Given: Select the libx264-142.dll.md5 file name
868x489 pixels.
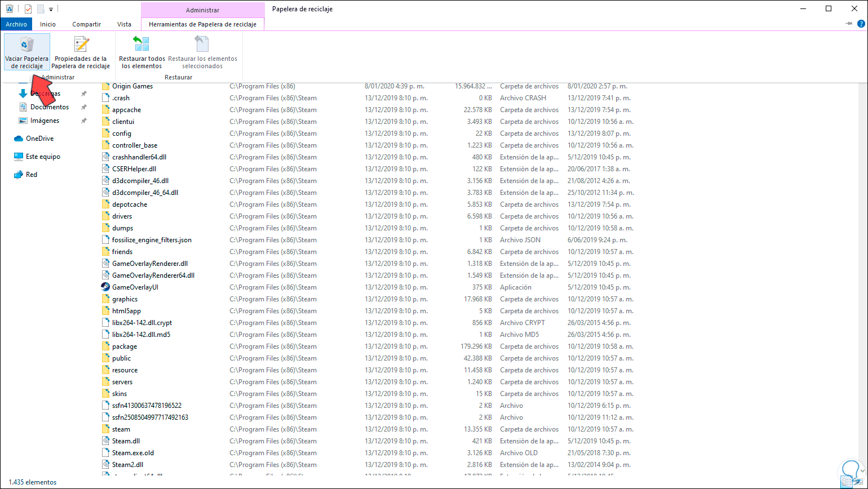Looking at the screenshot, I should pyautogui.click(x=141, y=335).
